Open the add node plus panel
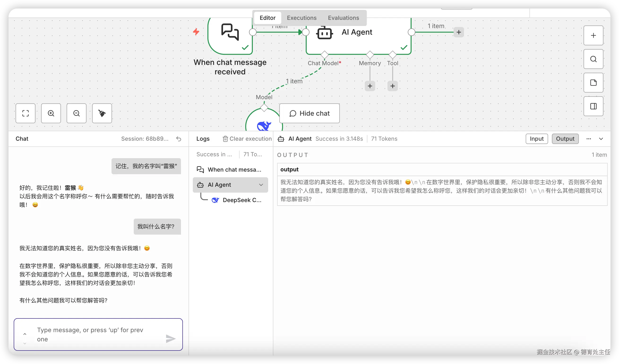Screen dimensions: 619x364 (593, 35)
